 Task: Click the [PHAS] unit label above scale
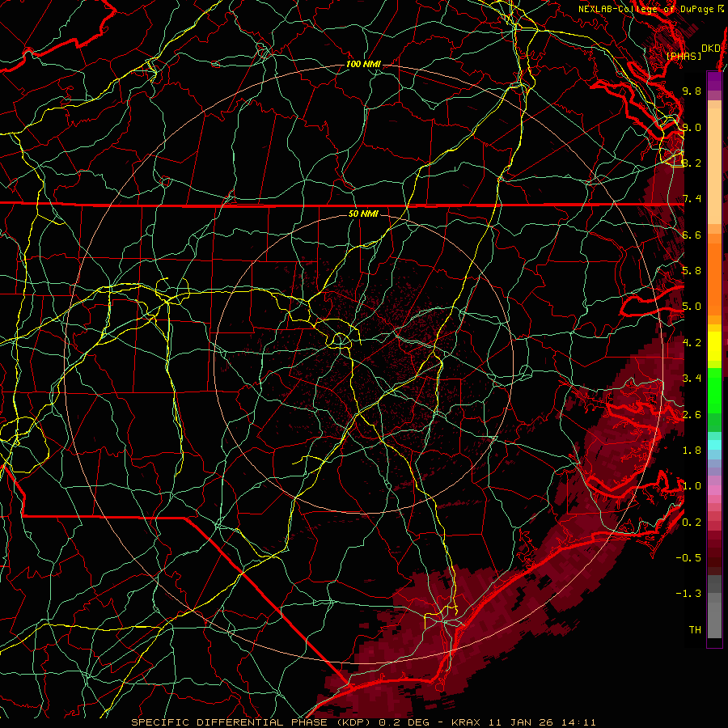684,56
